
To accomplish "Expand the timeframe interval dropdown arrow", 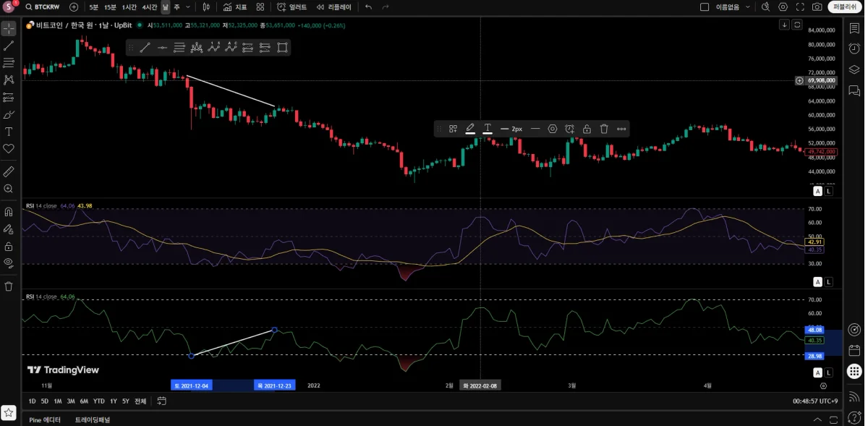I will click(188, 7).
